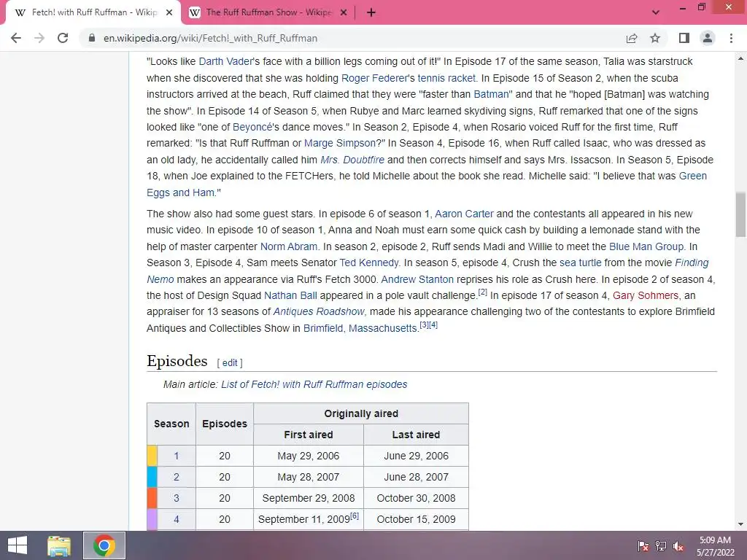The width and height of the screenshot is (747, 560).
Task: Close The Ruff Ruffman Show tab
Action: point(344,12)
